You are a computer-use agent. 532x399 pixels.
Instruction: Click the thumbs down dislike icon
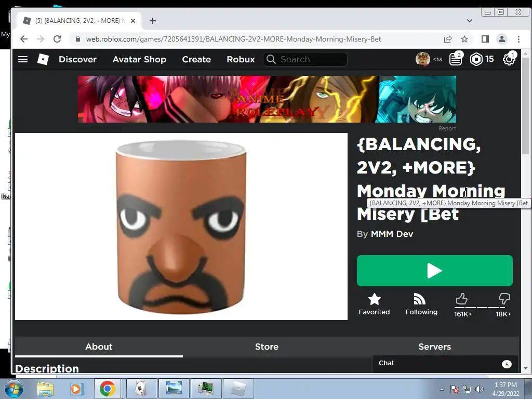pyautogui.click(x=504, y=299)
